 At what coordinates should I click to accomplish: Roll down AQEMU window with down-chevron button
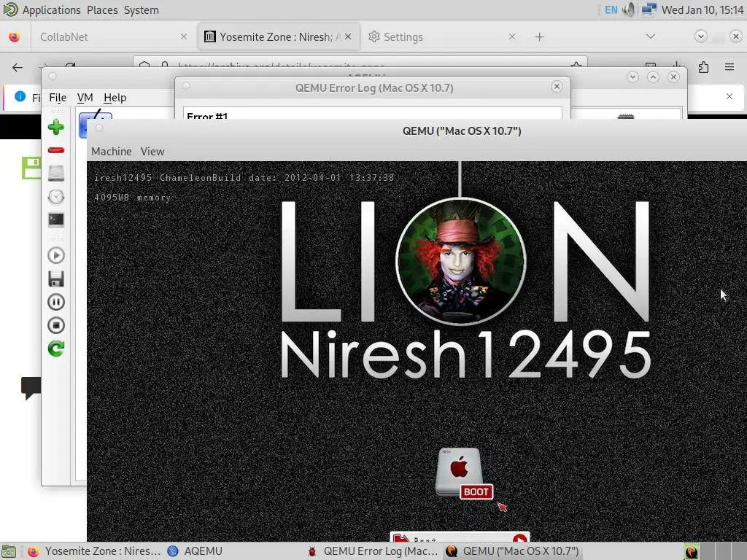click(x=632, y=77)
